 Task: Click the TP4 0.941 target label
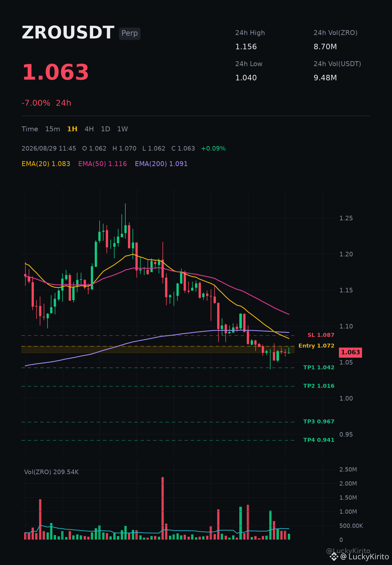click(x=319, y=440)
